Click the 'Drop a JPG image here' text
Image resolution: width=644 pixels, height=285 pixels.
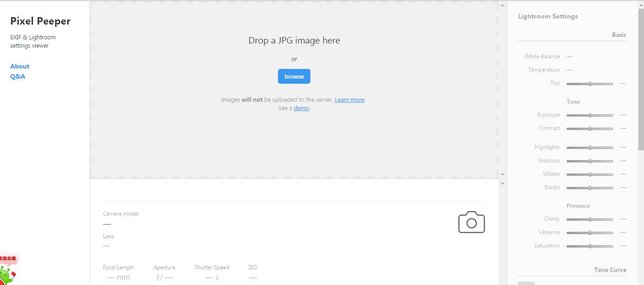pyautogui.click(x=294, y=40)
